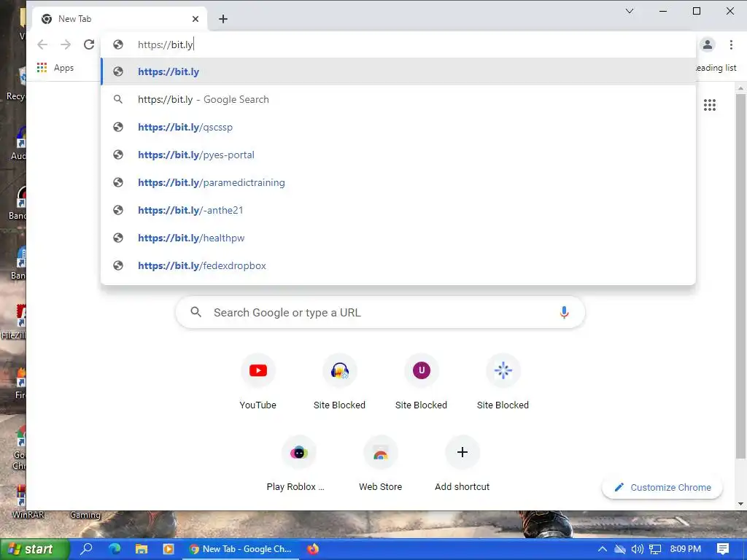
Task: Open the network status tray icon
Action: 656,549
